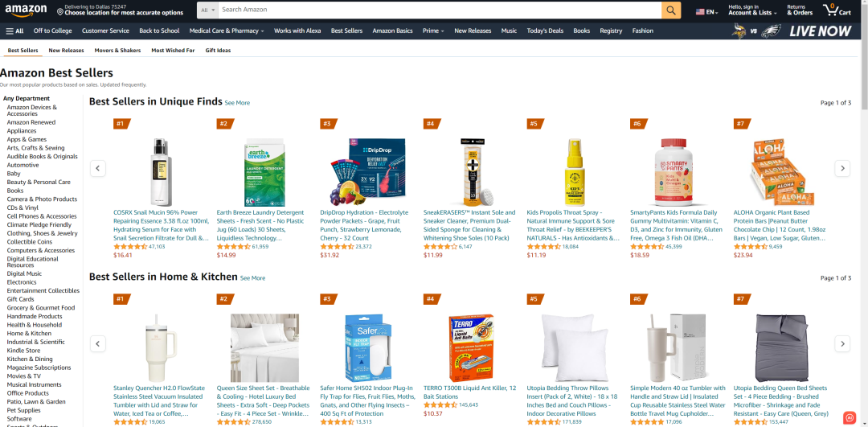
Task: Select the Most Wished For tab
Action: coord(173,51)
